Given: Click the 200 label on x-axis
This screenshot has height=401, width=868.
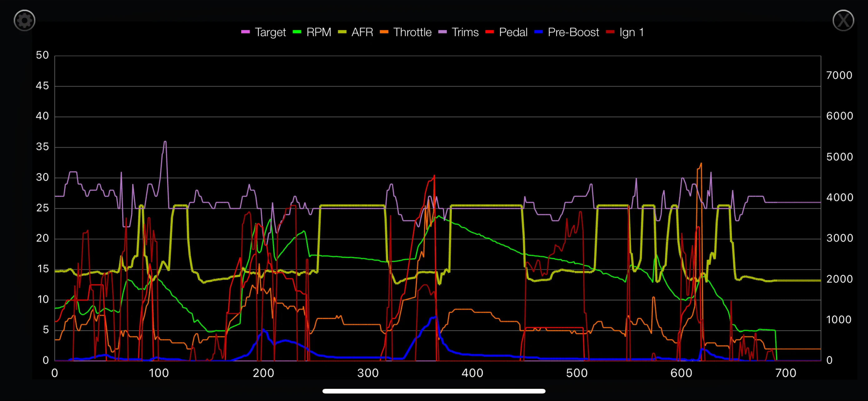Looking at the screenshot, I should coord(263,373).
